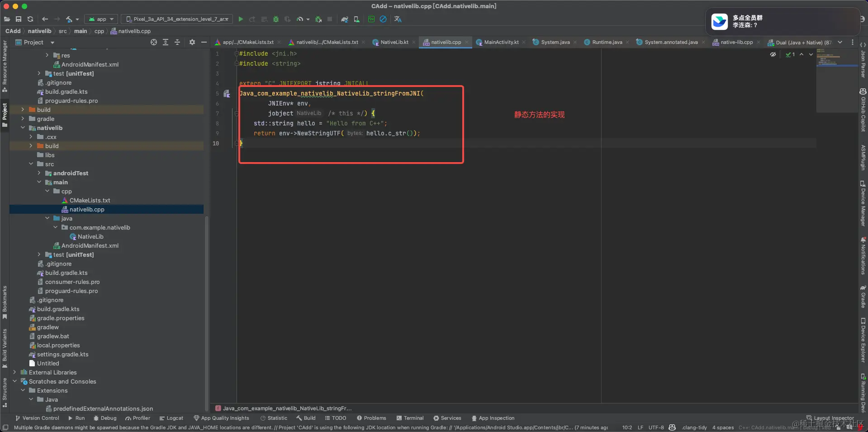Open Project panel settings gear
This screenshot has height=432, width=868.
[x=192, y=42]
